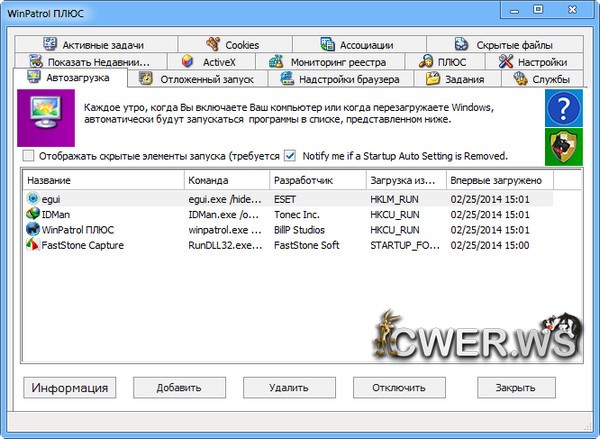Toggle Notify if Startup Auto Setting Removed
The width and height of the screenshot is (600, 439).
coord(290,156)
